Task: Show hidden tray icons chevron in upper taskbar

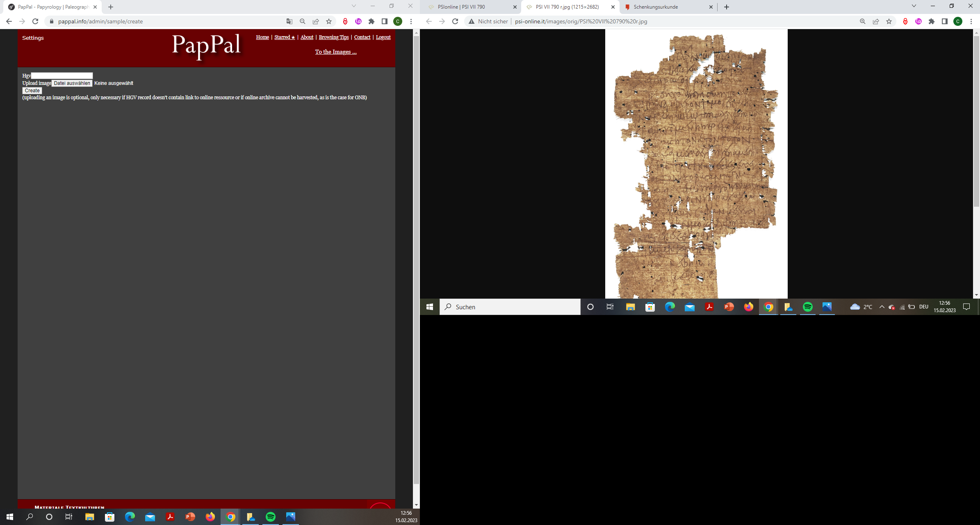Action: point(882,307)
